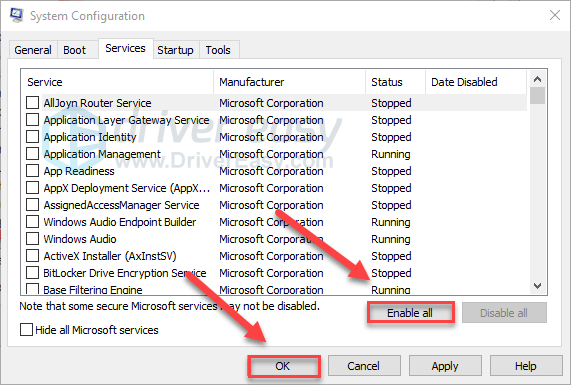Open Help with the Help button
571x385 pixels.
[526, 366]
